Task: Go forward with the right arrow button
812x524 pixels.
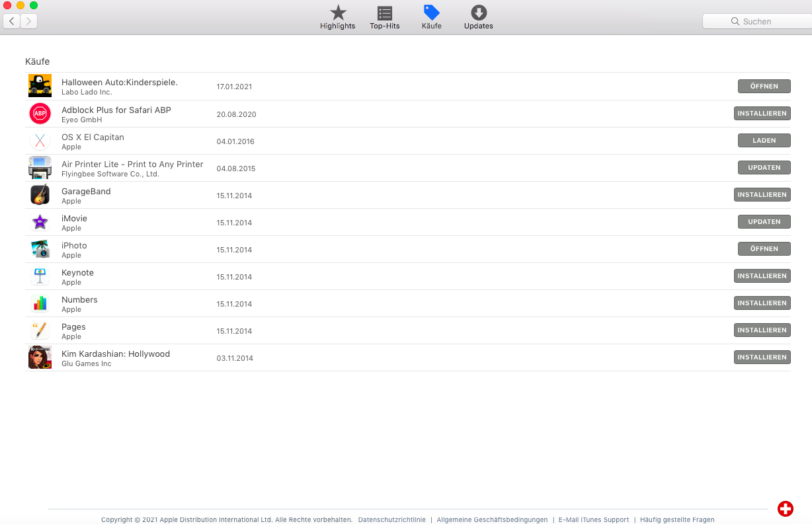Action: (x=29, y=21)
